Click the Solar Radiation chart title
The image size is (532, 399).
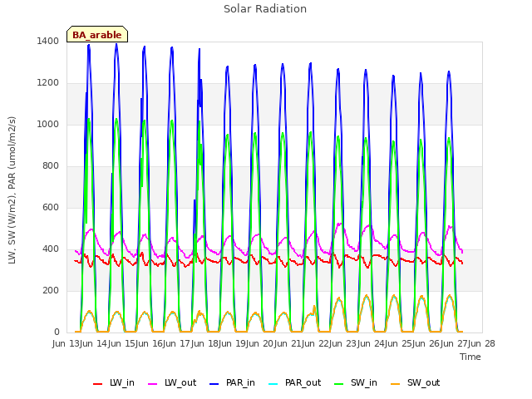[265, 9]
